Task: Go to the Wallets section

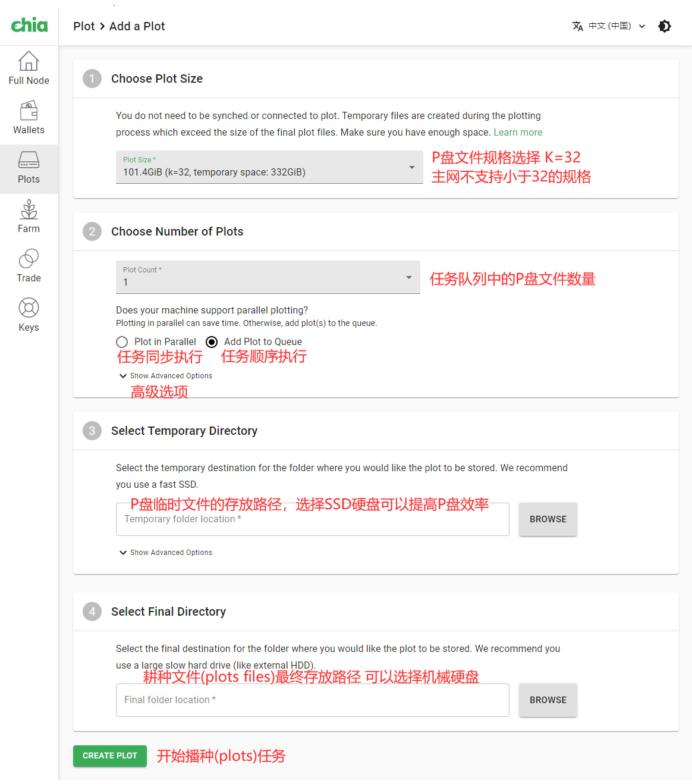Action: tap(29, 118)
